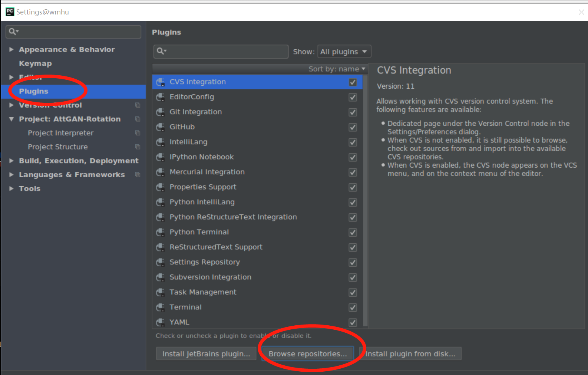Image resolution: width=588 pixels, height=375 pixels.
Task: Open the Show All plugins dropdown
Action: (344, 52)
